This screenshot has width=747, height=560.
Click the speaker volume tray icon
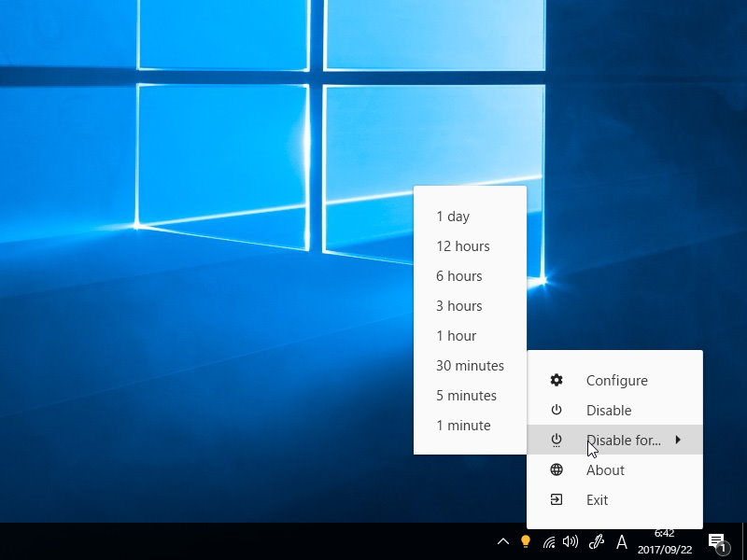571,541
